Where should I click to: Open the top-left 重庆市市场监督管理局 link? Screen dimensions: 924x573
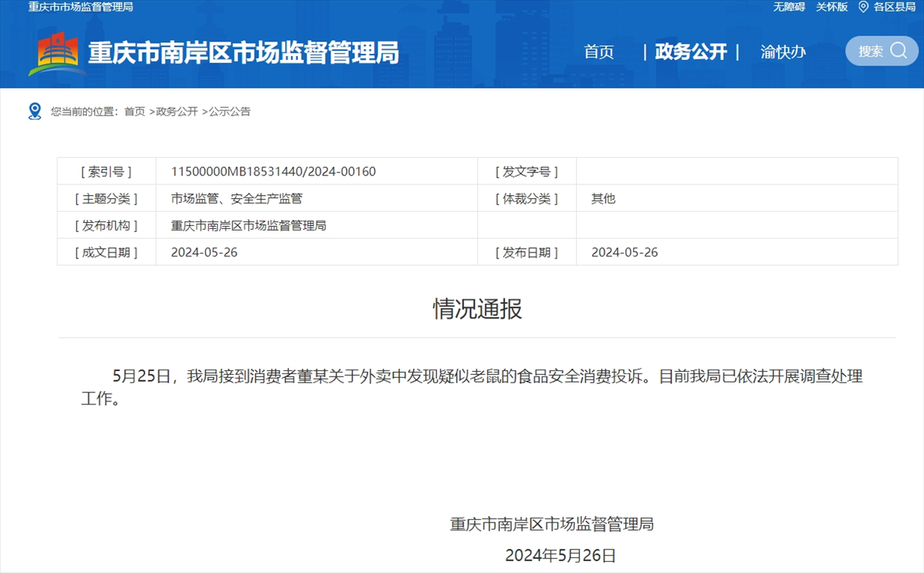(x=81, y=7)
